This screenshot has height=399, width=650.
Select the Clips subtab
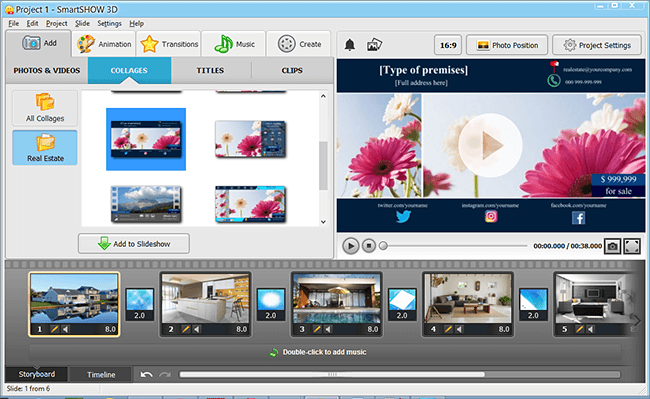pos(292,70)
